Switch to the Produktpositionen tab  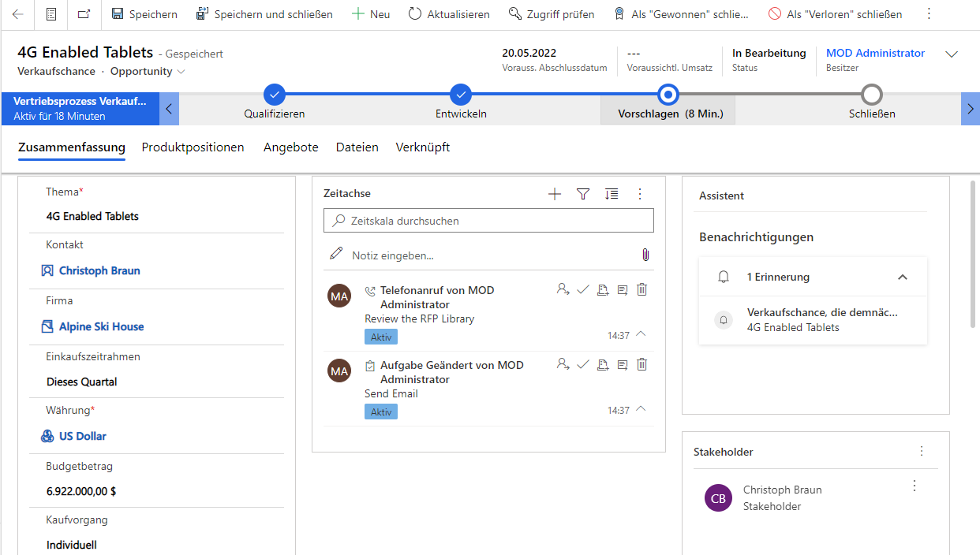(x=193, y=147)
